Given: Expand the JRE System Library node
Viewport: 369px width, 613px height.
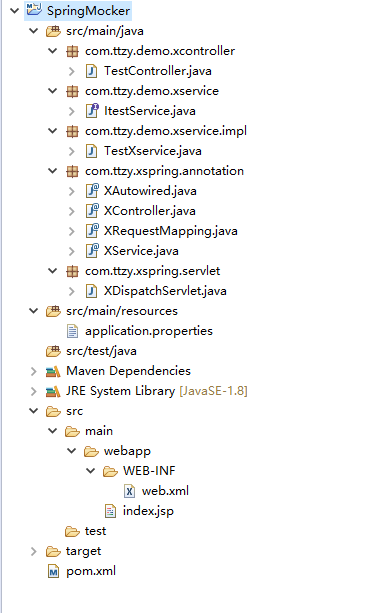Looking at the screenshot, I should click(34, 391).
